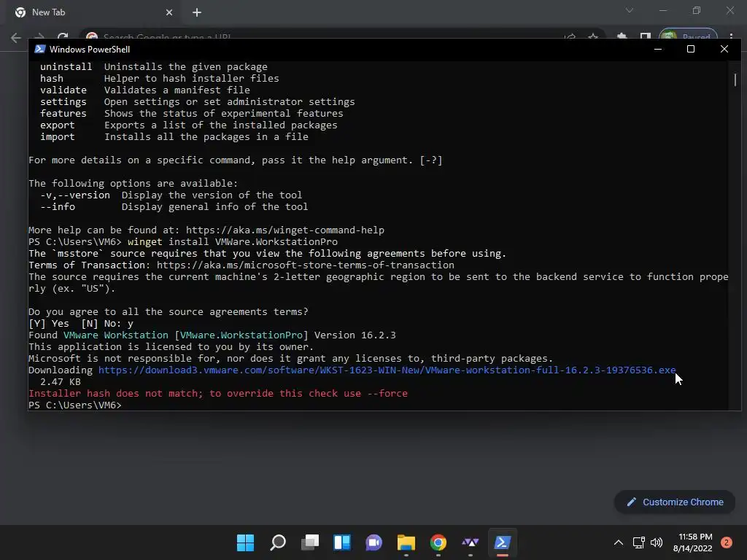747x560 pixels.
Task: Click the 'Found VMware Workstation' line
Action: tap(212, 335)
